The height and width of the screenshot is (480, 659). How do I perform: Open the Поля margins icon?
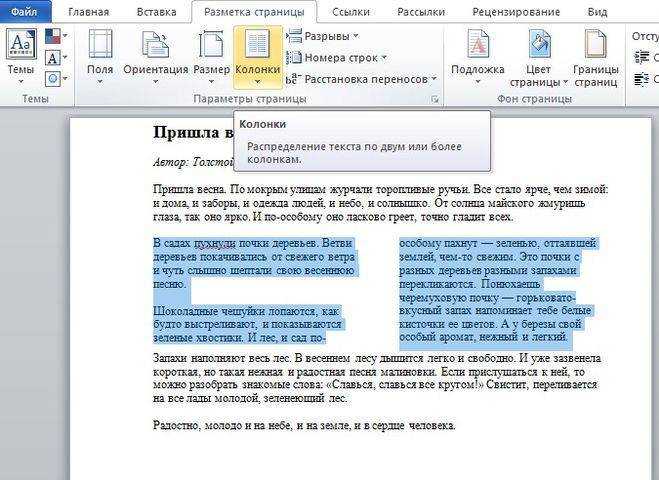click(100, 44)
